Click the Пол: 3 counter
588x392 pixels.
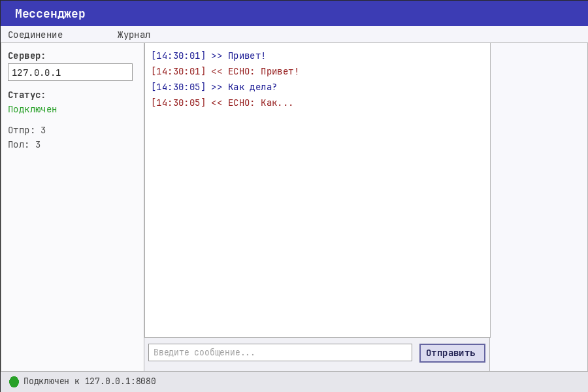click(x=24, y=144)
